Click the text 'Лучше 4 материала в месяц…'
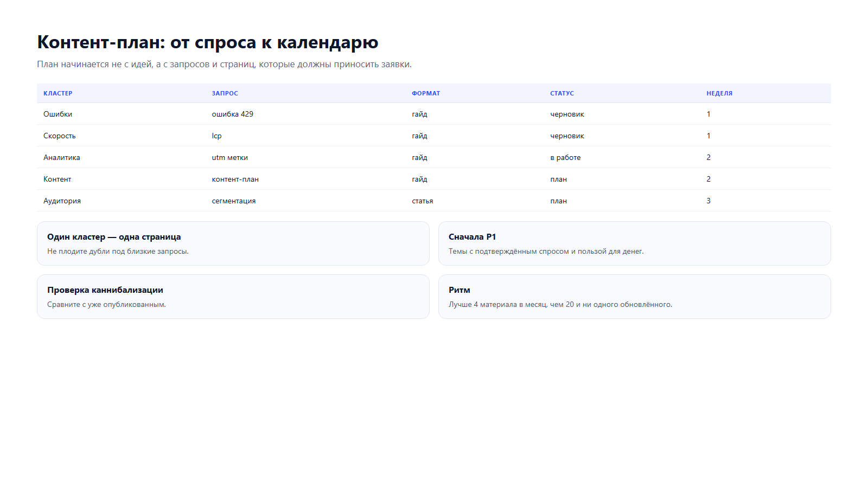The image size is (868, 488). (560, 304)
